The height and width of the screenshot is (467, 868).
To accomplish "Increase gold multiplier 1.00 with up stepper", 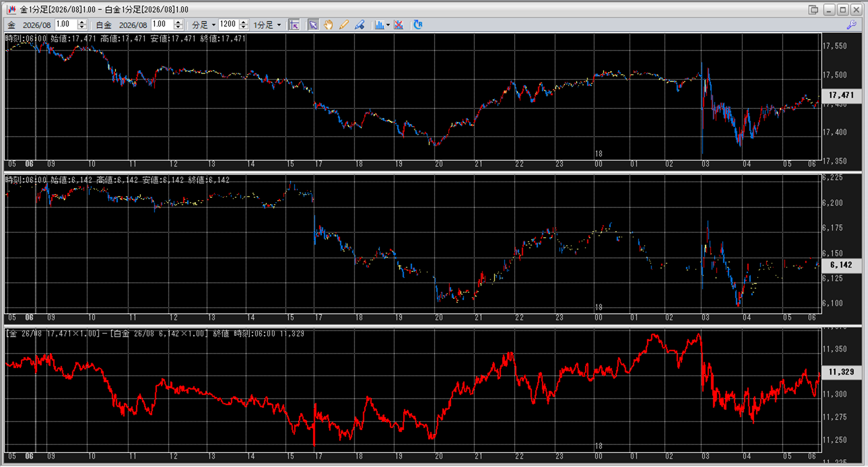I will [82, 22].
